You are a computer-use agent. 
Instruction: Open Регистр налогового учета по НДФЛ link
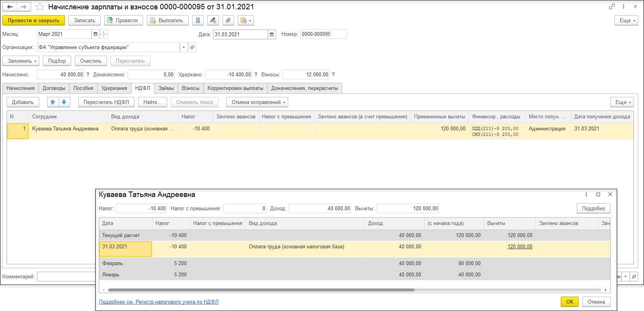[159, 302]
